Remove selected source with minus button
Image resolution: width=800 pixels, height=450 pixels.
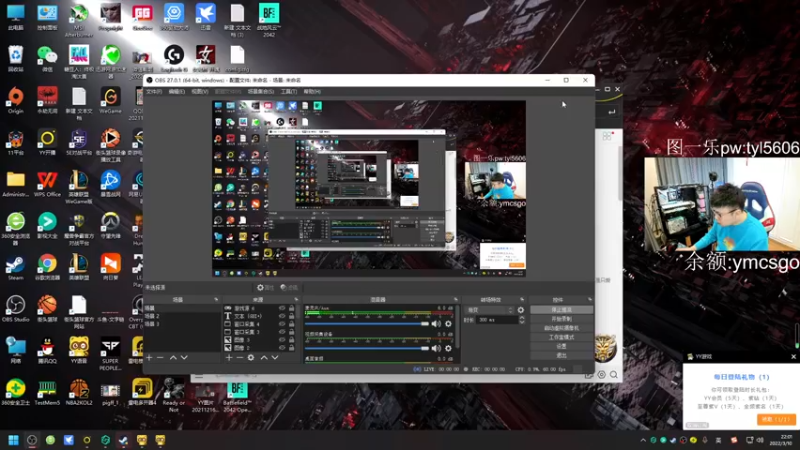click(x=239, y=358)
